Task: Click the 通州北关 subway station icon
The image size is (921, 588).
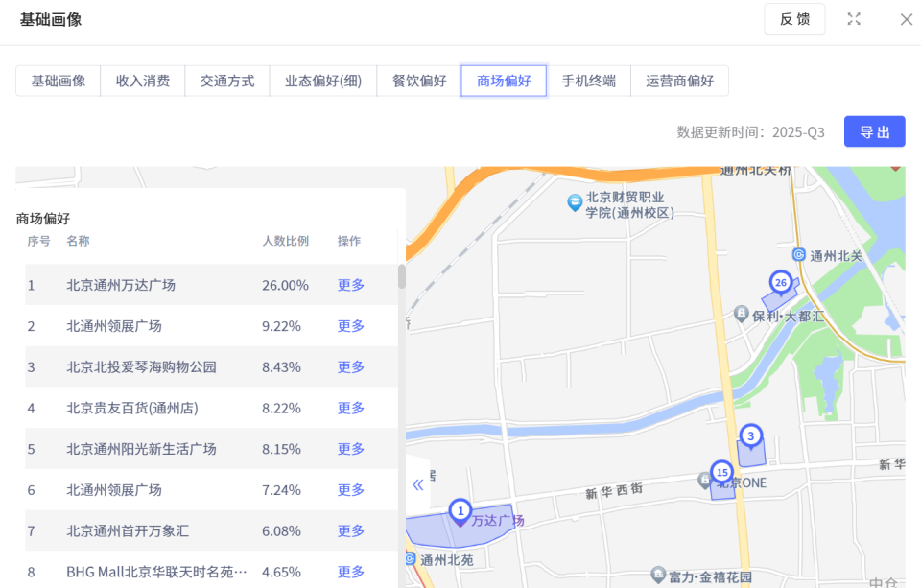Action: [800, 254]
